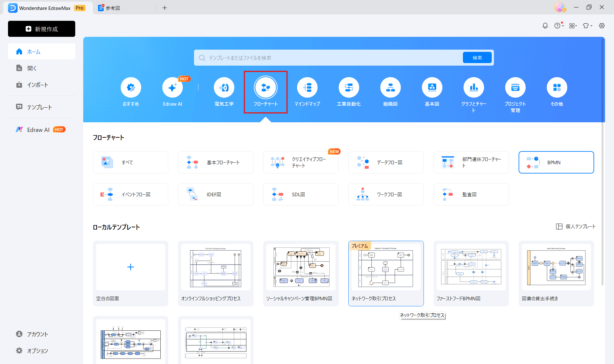Open テンプレート in the left sidebar
The image size is (614, 364).
pyautogui.click(x=39, y=107)
